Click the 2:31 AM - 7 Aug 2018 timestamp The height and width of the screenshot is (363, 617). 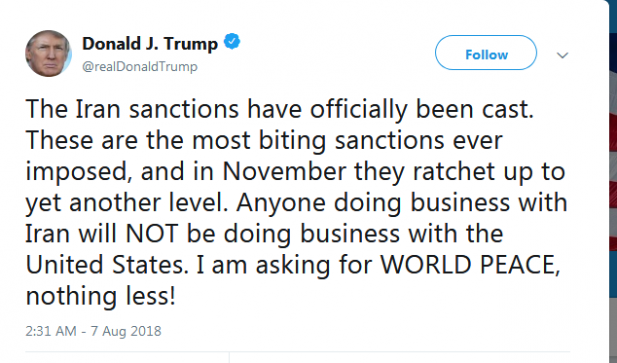point(93,331)
